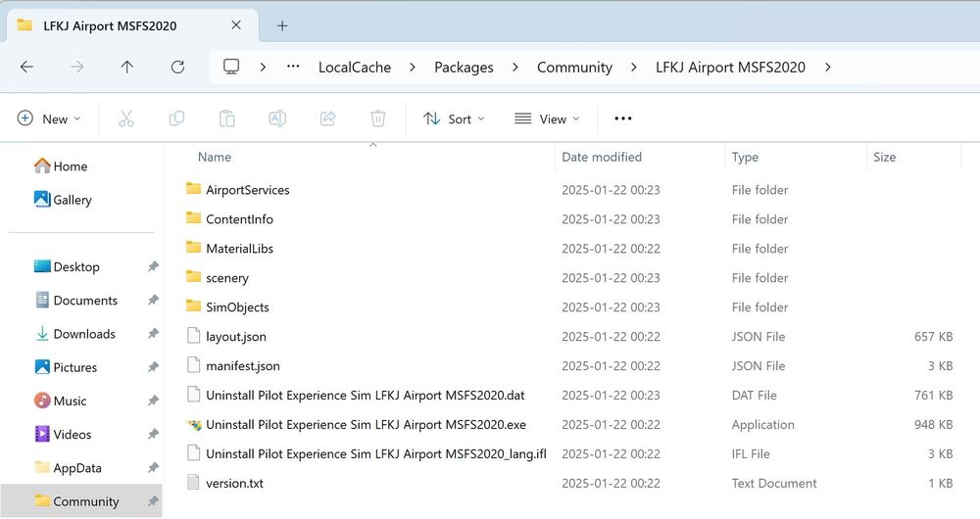This screenshot has width=980, height=519.
Task: Click LFKJ Airport MSFS2020 breadcrumb
Action: click(x=730, y=68)
